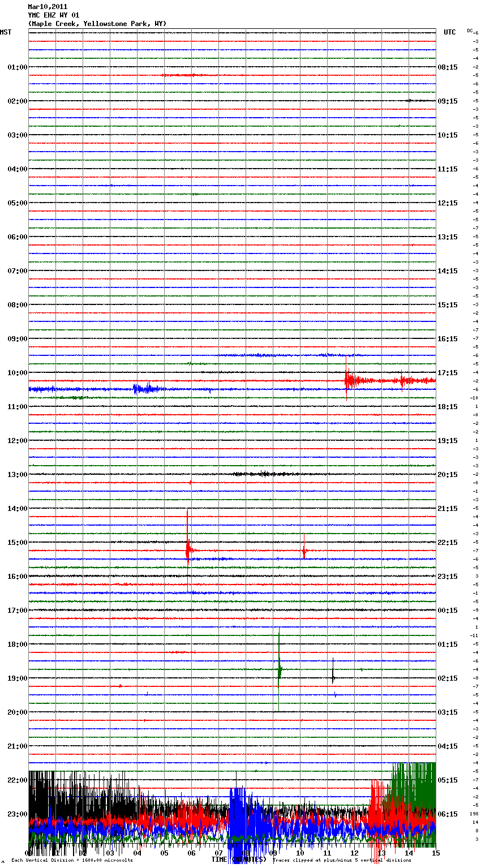Click the 09:15 UTC time label
The width and height of the screenshot is (481, 868).
(448, 101)
